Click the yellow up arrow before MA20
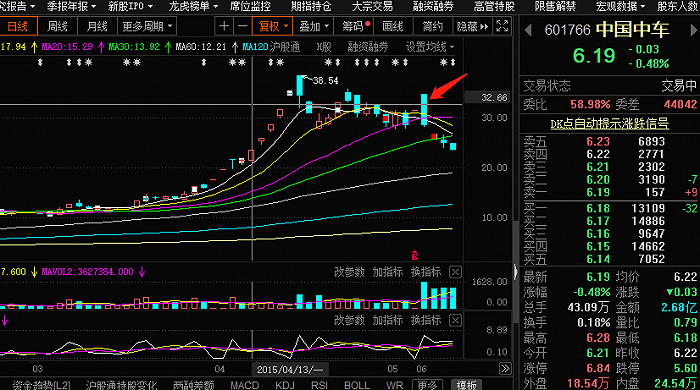This screenshot has height=390, width=700. (34, 47)
